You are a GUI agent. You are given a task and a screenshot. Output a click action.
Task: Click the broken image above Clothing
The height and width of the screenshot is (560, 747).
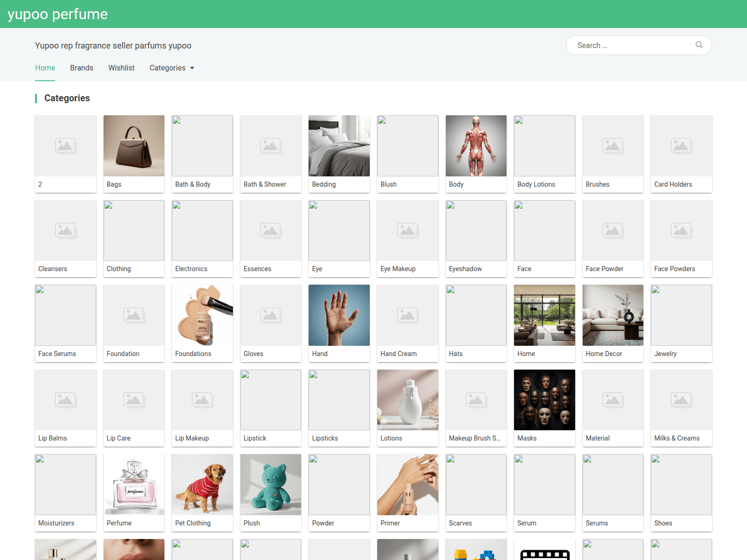pos(134,231)
